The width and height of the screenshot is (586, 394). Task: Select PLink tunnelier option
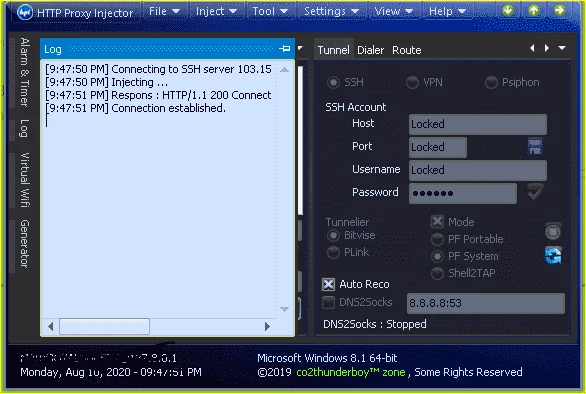333,252
